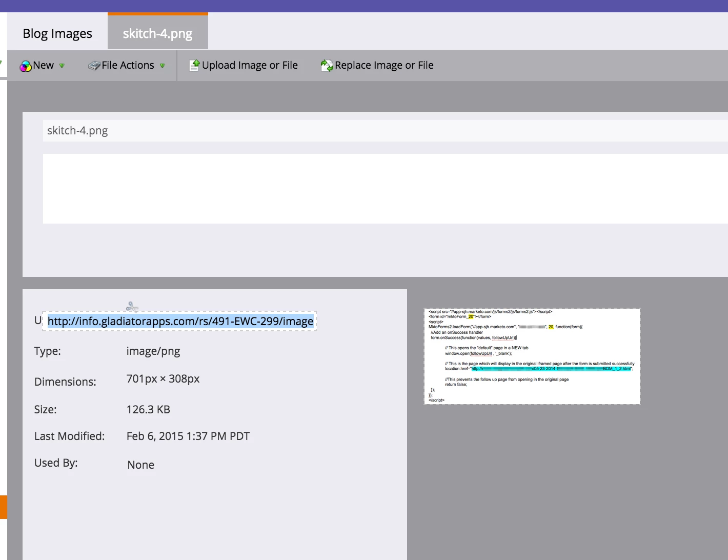Click the colorful New icon
This screenshot has height=560, width=728.
(26, 66)
